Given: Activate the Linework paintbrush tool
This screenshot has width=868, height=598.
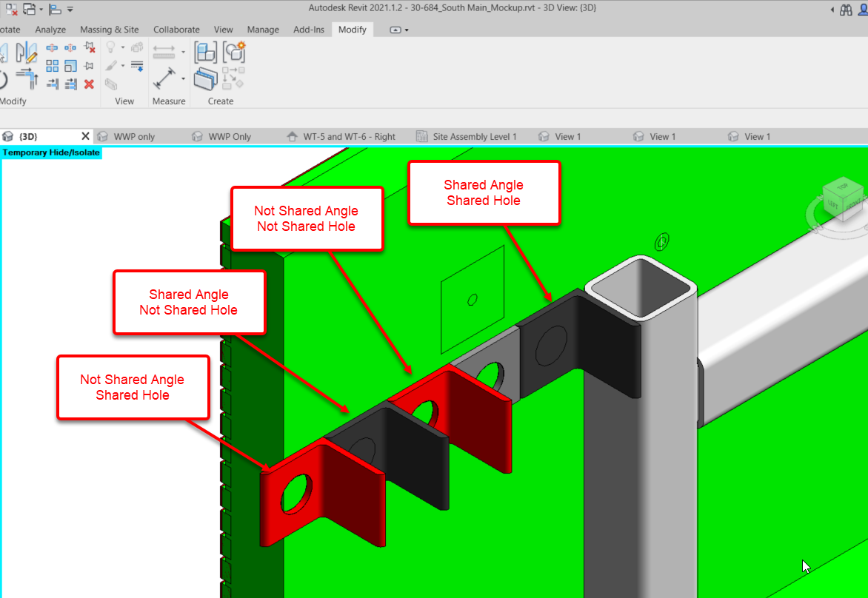Looking at the screenshot, I should point(112,65).
